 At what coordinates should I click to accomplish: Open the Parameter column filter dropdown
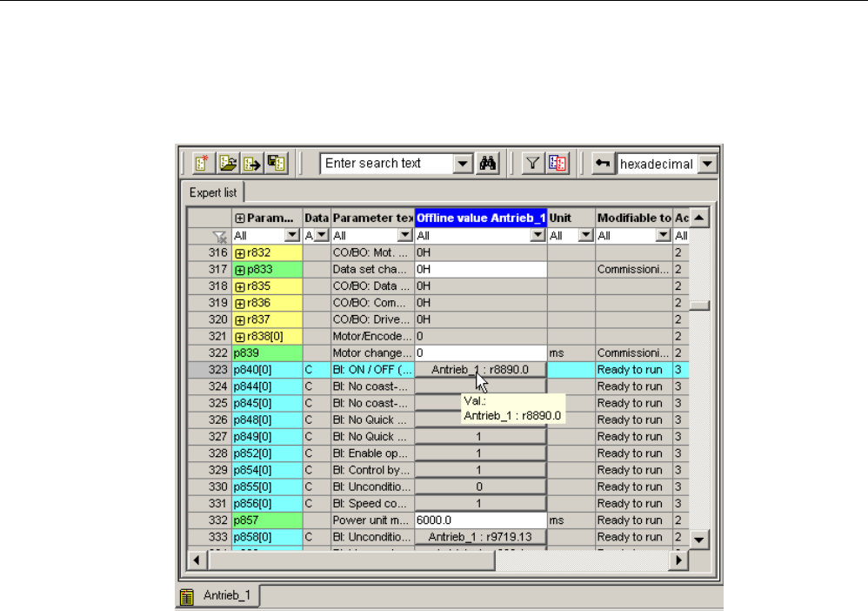pos(292,235)
